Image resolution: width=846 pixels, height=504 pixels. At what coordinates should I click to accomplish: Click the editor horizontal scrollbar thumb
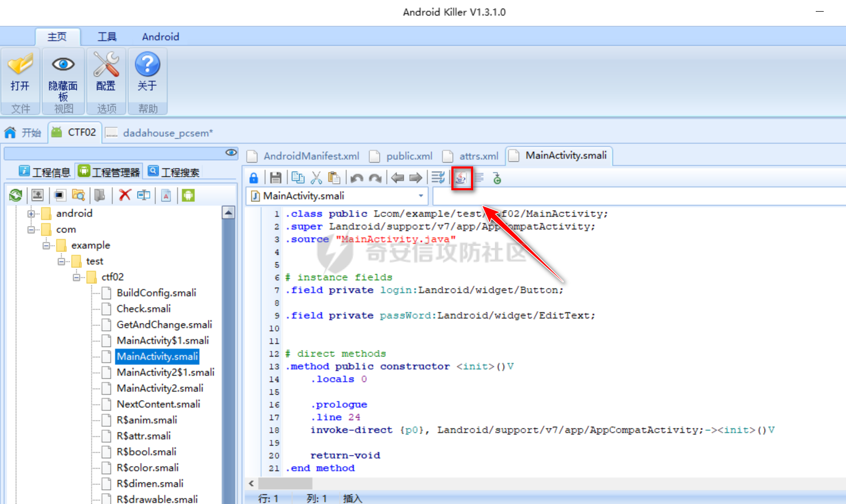point(285,483)
